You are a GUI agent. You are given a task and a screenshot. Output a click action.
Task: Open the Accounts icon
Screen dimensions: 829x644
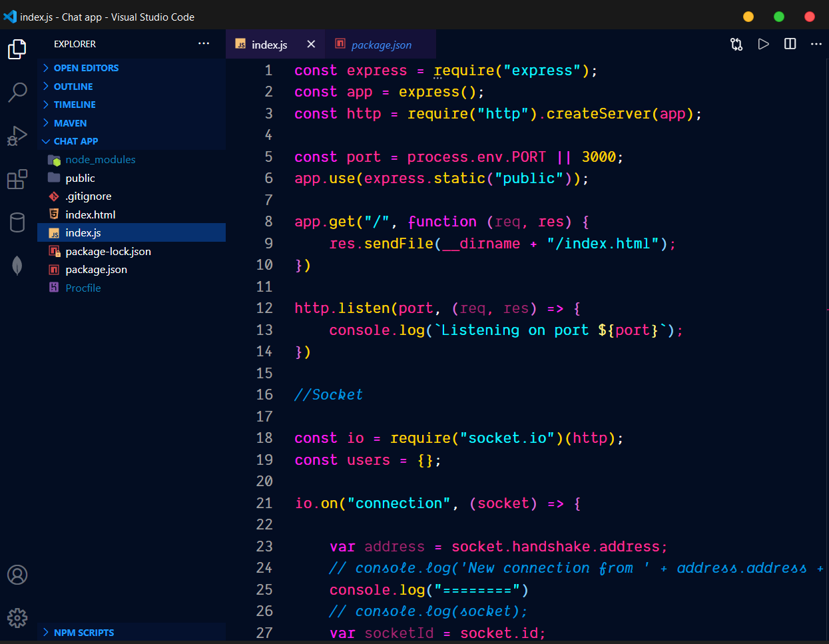[17, 575]
